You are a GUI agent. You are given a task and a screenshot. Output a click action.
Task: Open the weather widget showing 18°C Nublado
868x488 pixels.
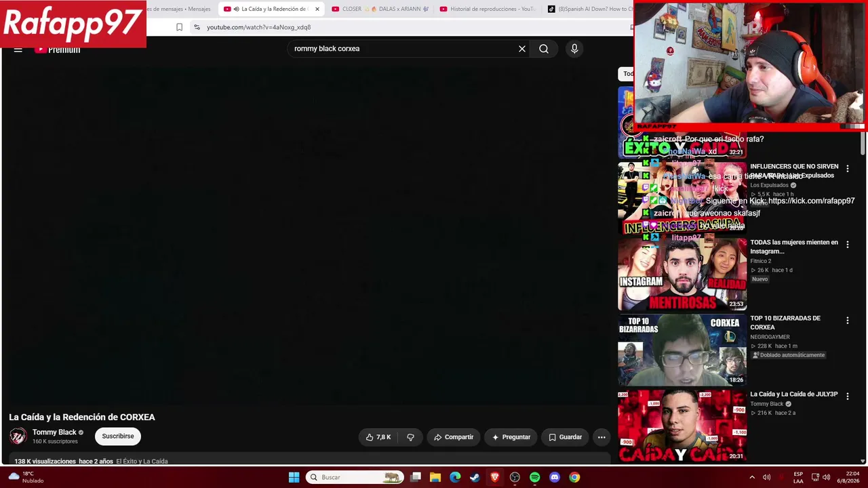[x=26, y=477]
